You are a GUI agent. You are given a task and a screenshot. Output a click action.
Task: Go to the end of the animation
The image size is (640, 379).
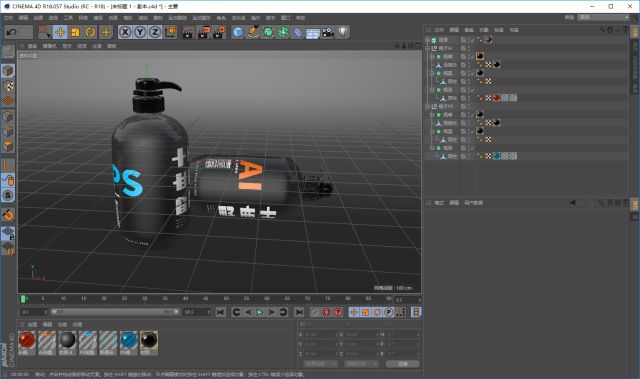point(299,312)
